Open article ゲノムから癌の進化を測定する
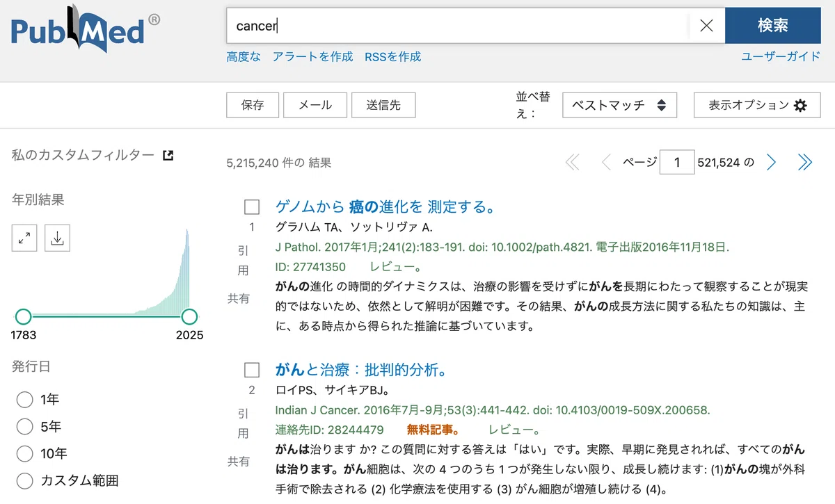Image resolution: width=835 pixels, height=504 pixels. [x=385, y=206]
